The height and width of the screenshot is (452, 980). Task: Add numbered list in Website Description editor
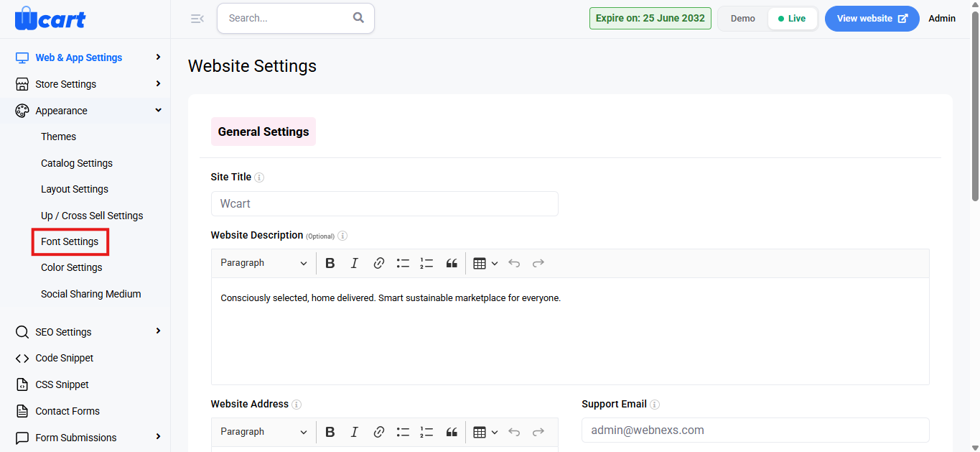[426, 263]
